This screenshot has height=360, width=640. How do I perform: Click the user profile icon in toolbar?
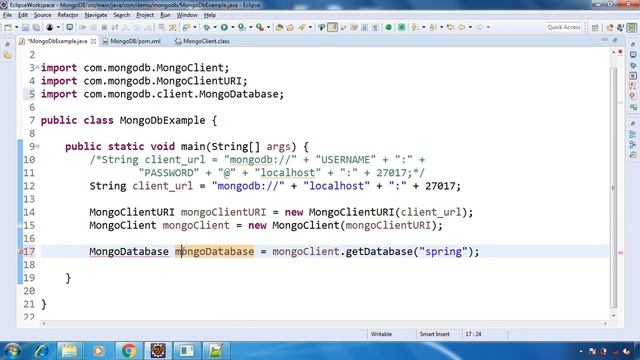(x=49, y=27)
